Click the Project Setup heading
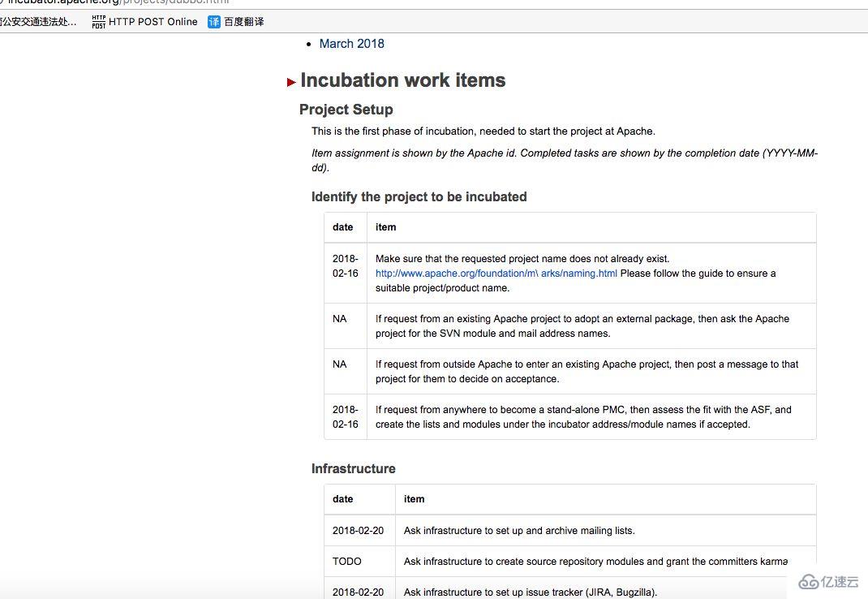Screen dimensions: 868x599 [346, 110]
